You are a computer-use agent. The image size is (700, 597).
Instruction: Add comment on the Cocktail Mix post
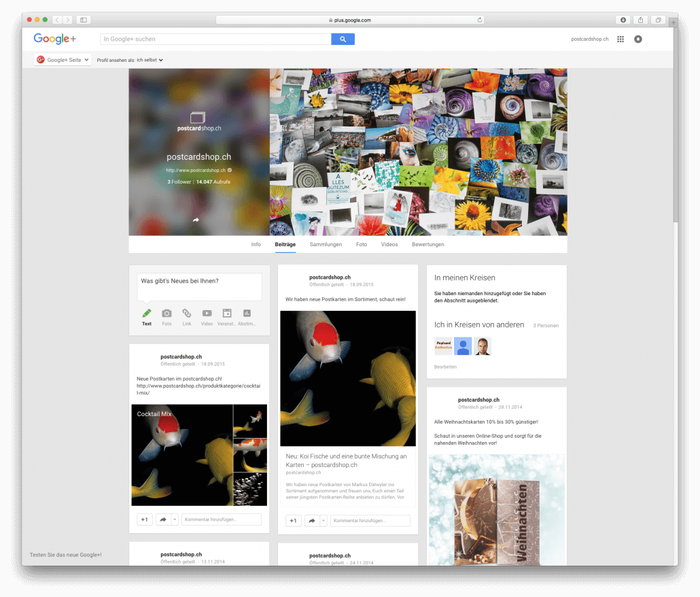[x=222, y=519]
